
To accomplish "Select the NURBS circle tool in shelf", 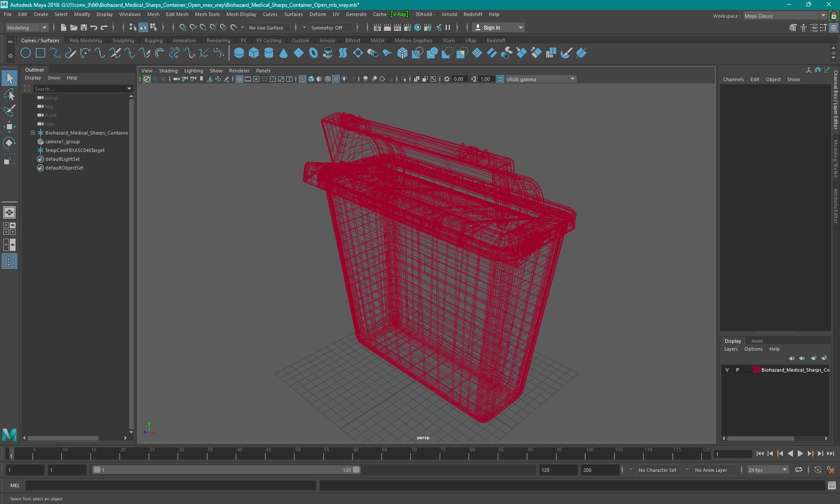I will (26, 53).
